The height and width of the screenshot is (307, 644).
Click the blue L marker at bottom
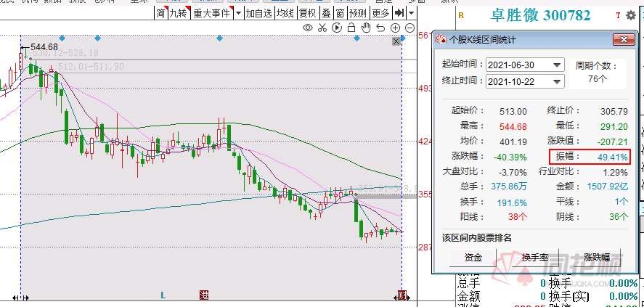[x=163, y=295]
